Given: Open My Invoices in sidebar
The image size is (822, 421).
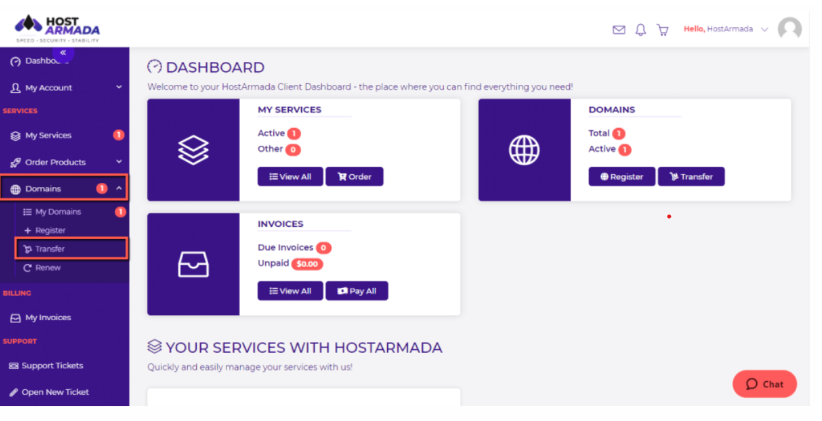Looking at the screenshot, I should coord(48,317).
